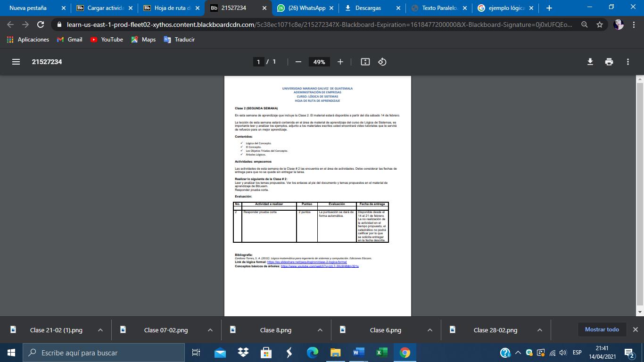
Task: Open YouTube from the bookmarks bar
Action: (x=107, y=40)
